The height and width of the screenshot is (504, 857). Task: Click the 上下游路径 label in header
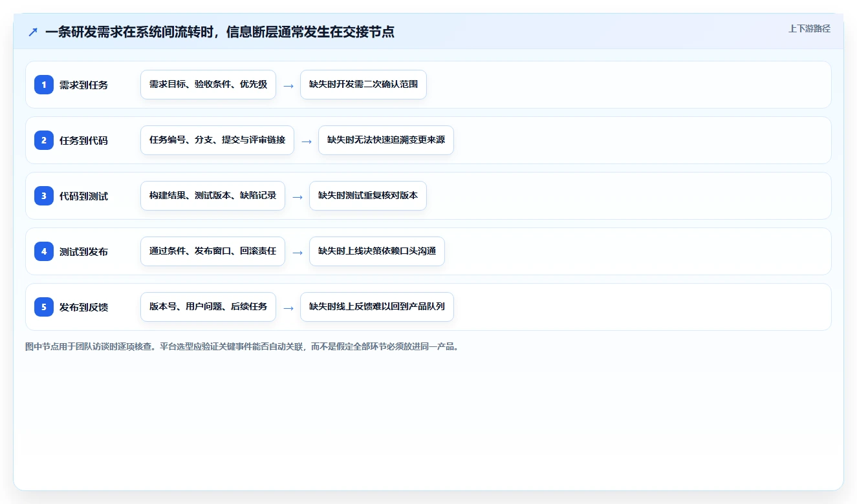click(x=809, y=28)
